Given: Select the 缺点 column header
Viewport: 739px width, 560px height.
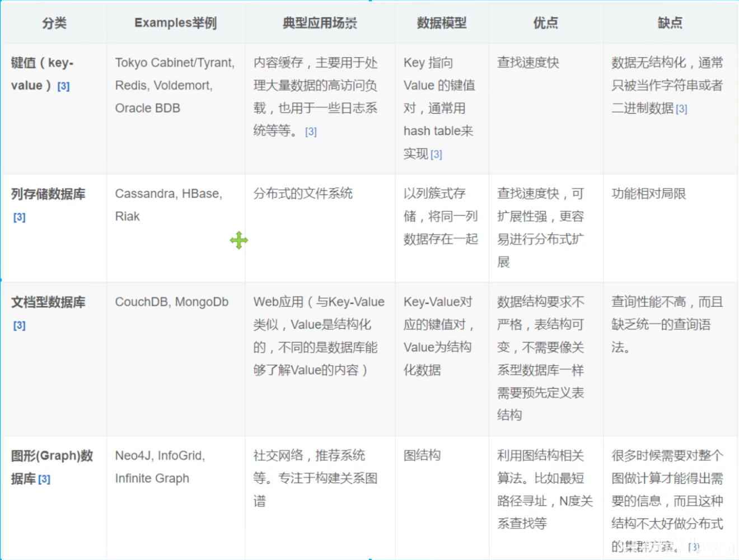Looking at the screenshot, I should (670, 23).
